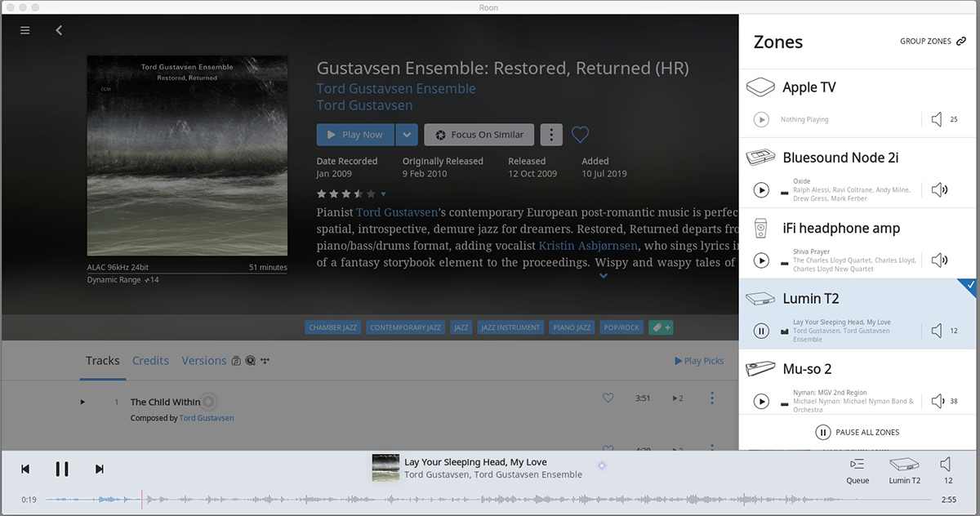The height and width of the screenshot is (516, 980).
Task: Open options menu for The Child Within
Action: point(712,398)
